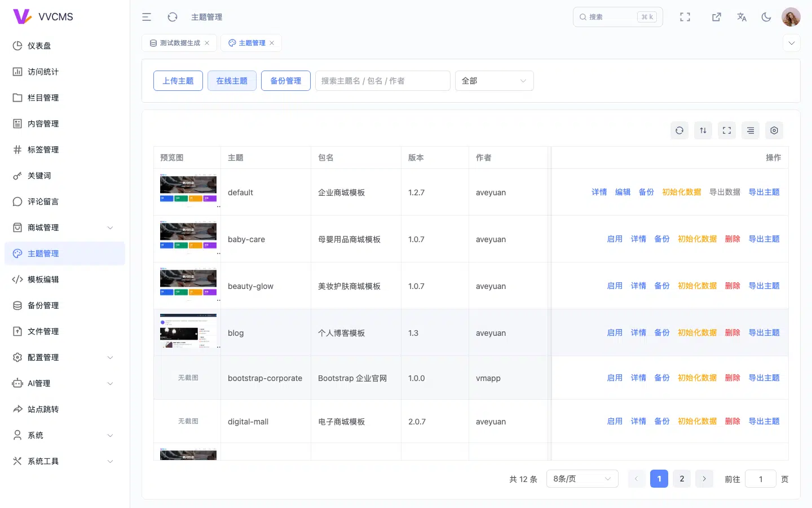Click the global 搜索 box in header
The width and height of the screenshot is (812, 508).
(x=618, y=17)
